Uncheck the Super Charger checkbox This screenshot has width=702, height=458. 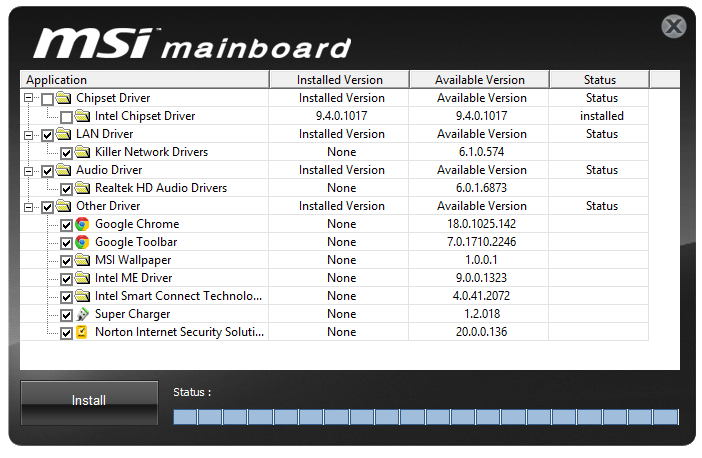tap(66, 315)
